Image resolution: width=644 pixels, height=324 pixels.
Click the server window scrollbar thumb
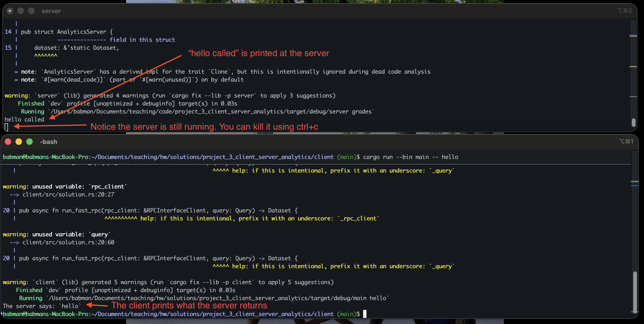coord(633,122)
